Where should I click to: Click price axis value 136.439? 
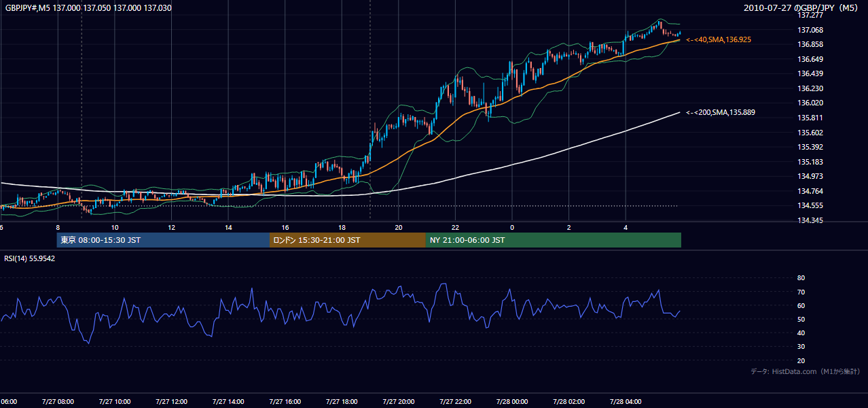pos(810,73)
